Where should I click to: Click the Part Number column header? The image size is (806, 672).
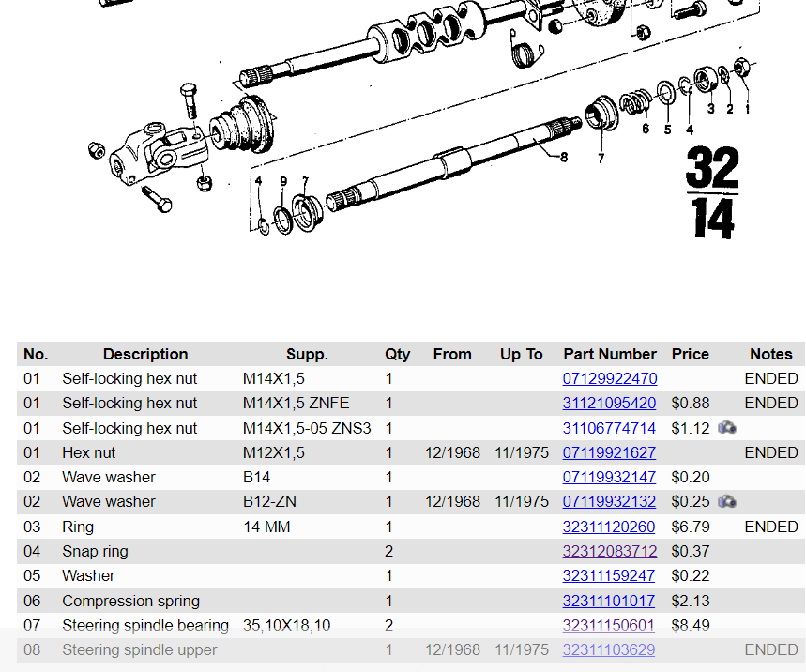tap(609, 354)
